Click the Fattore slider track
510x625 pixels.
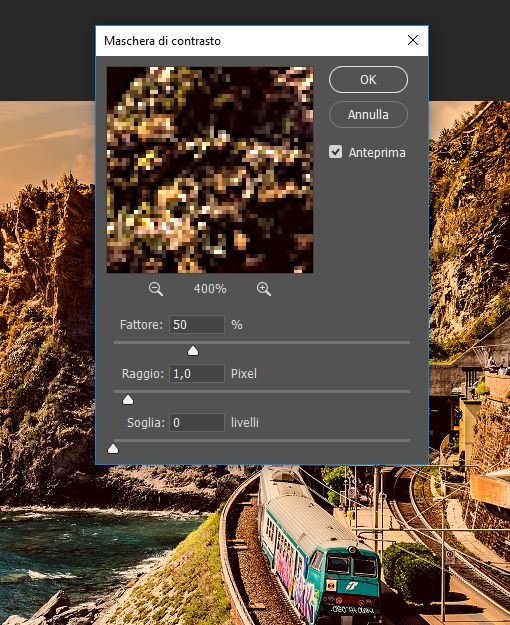click(x=262, y=342)
